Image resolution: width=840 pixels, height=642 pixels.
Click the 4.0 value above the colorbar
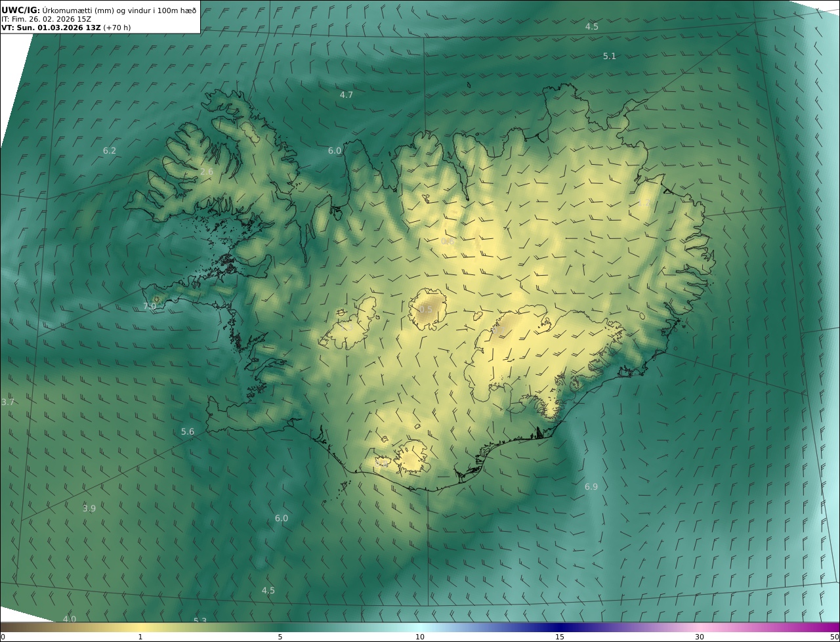pyautogui.click(x=70, y=619)
